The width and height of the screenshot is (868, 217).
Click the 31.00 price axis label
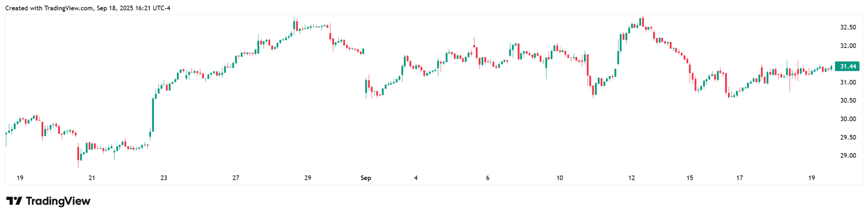[x=848, y=82]
